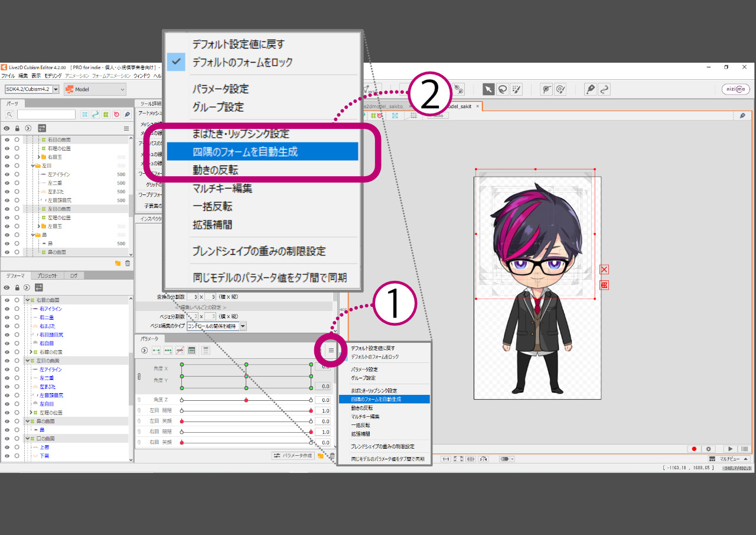
Task: Open the マルチビュー button at bottom right
Action: [x=730, y=459]
